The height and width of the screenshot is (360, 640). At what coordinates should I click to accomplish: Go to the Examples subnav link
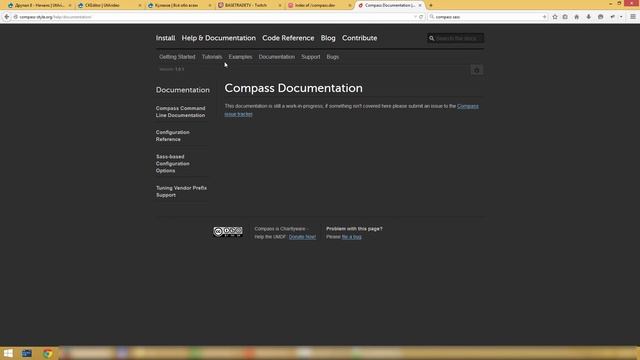click(x=240, y=57)
